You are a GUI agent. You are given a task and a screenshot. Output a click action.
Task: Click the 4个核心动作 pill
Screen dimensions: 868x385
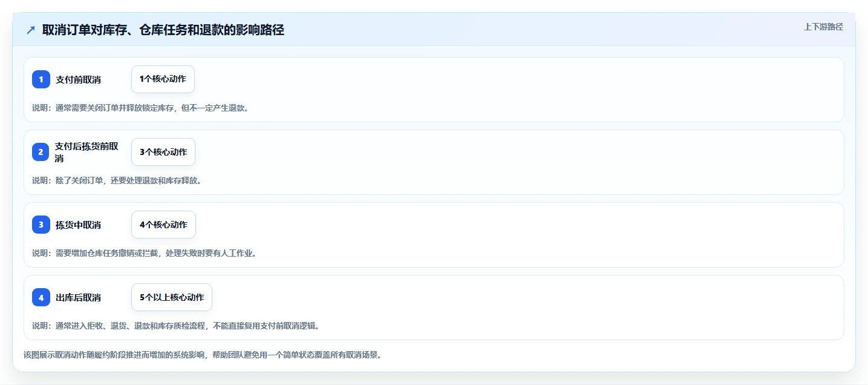click(163, 225)
